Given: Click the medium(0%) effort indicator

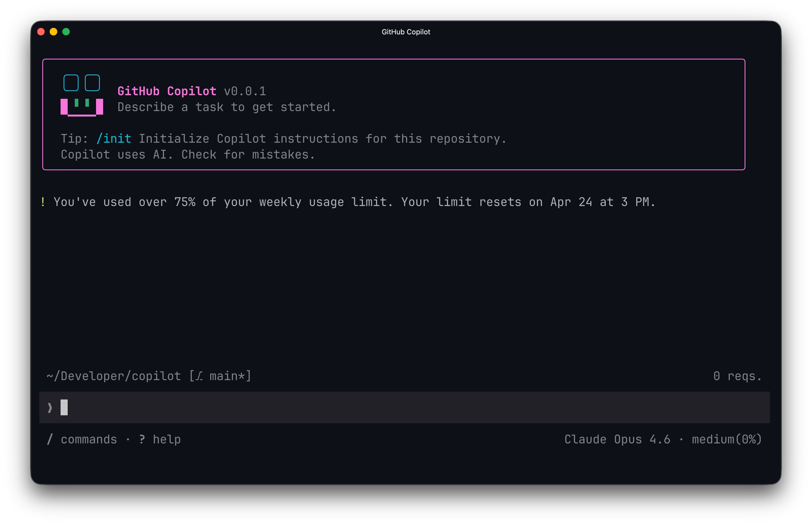Looking at the screenshot, I should click(726, 439).
